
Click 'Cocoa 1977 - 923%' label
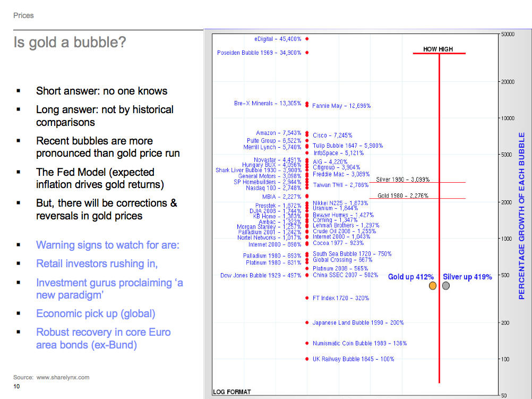pyautogui.click(x=338, y=243)
